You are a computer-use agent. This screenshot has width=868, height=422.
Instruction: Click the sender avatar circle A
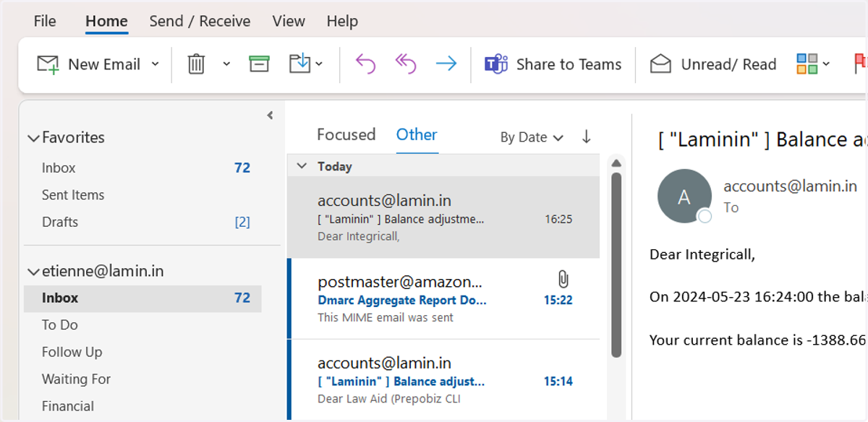(684, 197)
